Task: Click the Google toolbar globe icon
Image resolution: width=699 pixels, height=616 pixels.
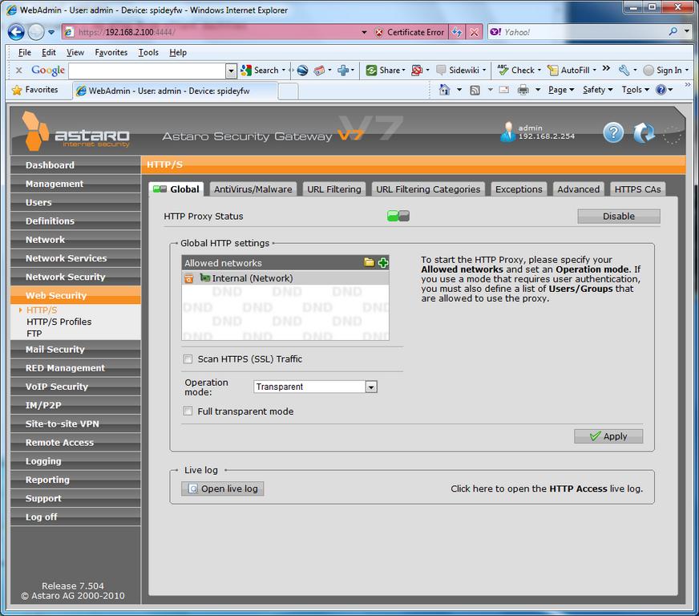Action: [x=303, y=71]
